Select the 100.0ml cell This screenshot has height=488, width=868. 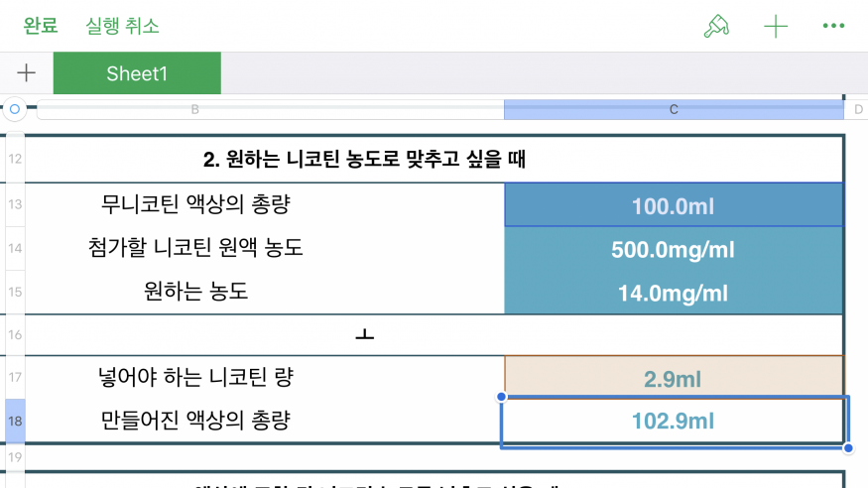(x=674, y=206)
